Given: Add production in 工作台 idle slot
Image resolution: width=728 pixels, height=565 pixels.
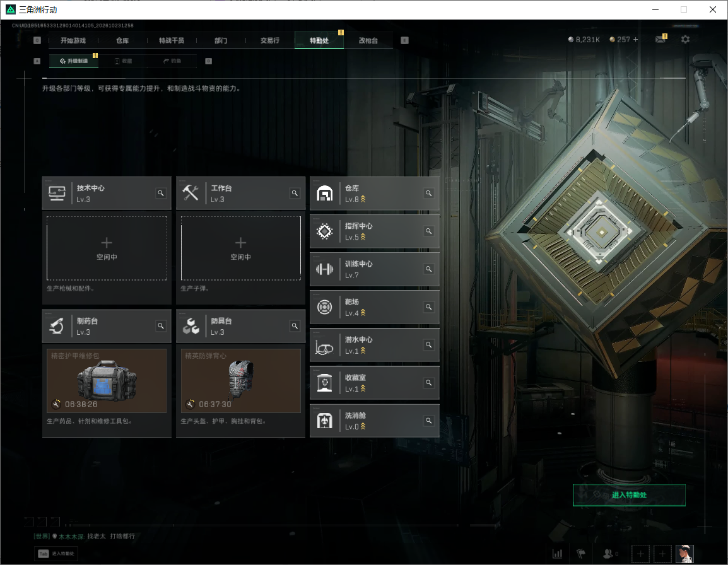Looking at the screenshot, I should pyautogui.click(x=240, y=248).
